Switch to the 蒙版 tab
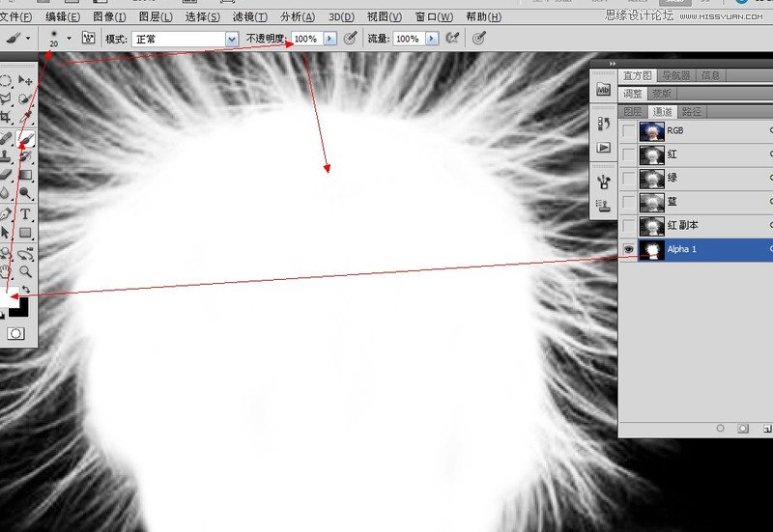Screen dimensions: 773x532 (662, 93)
